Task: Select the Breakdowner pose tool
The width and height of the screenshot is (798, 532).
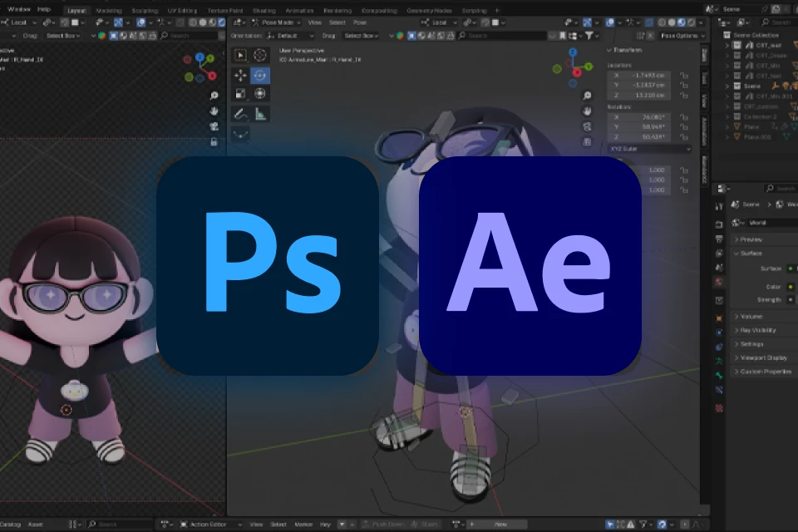Action: [x=240, y=135]
